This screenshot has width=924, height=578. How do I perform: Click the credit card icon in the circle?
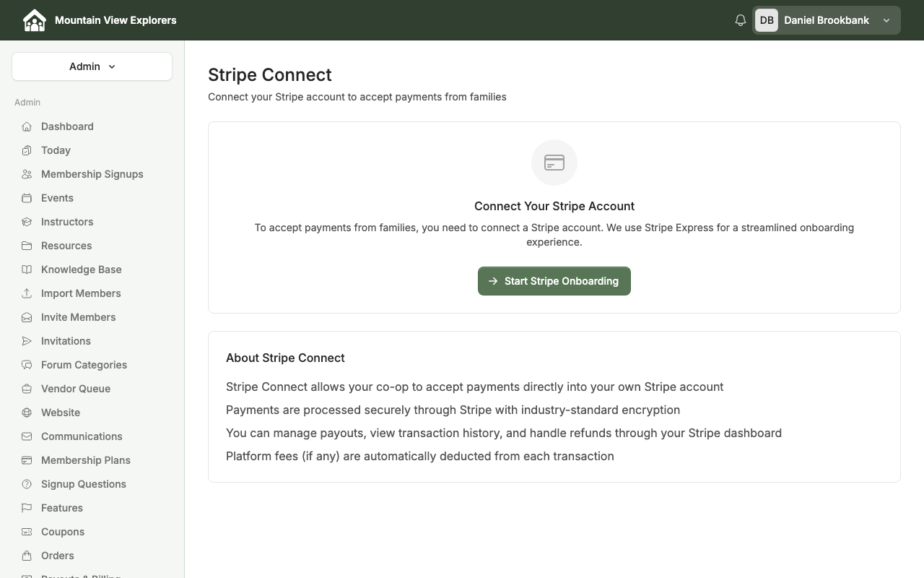point(554,163)
